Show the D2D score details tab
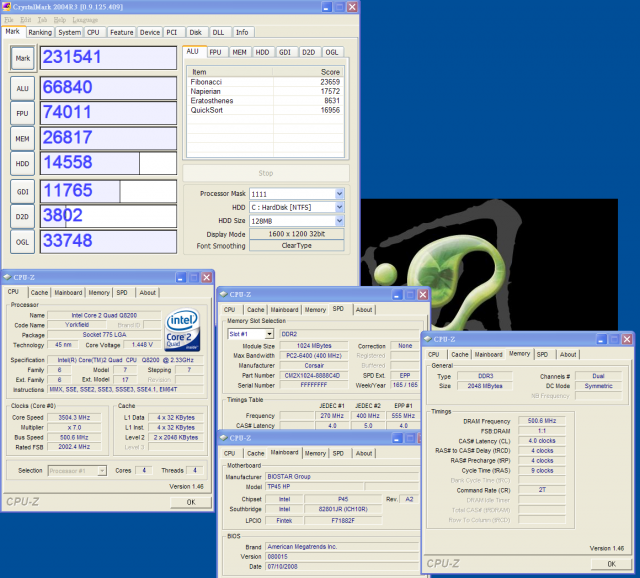 pos(309,52)
